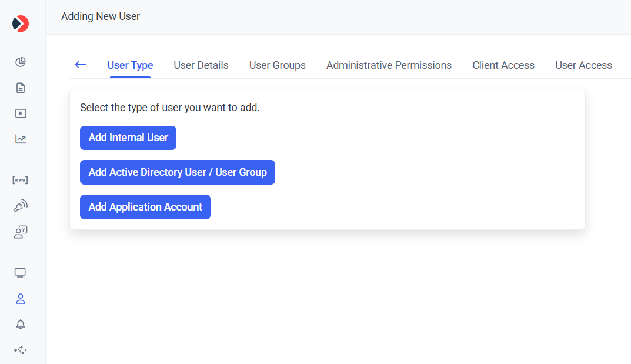Open the monitor computer icon in sidebar
This screenshot has height=364, width=631.
[x=21, y=273]
